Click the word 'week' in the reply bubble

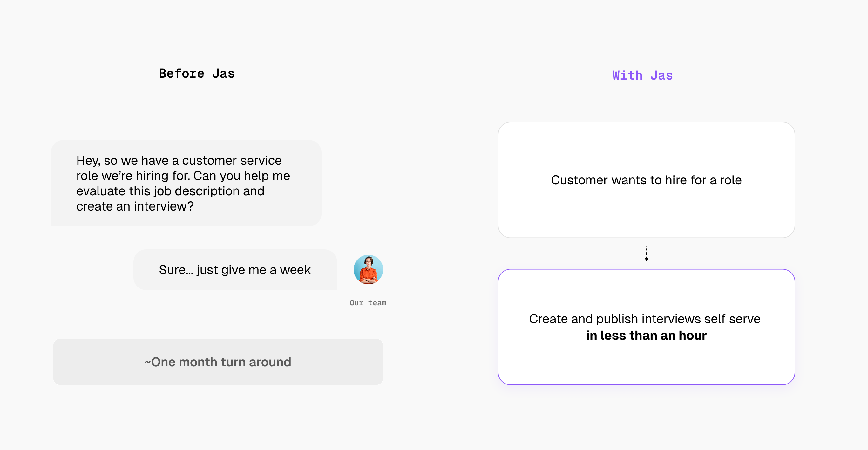click(x=295, y=270)
